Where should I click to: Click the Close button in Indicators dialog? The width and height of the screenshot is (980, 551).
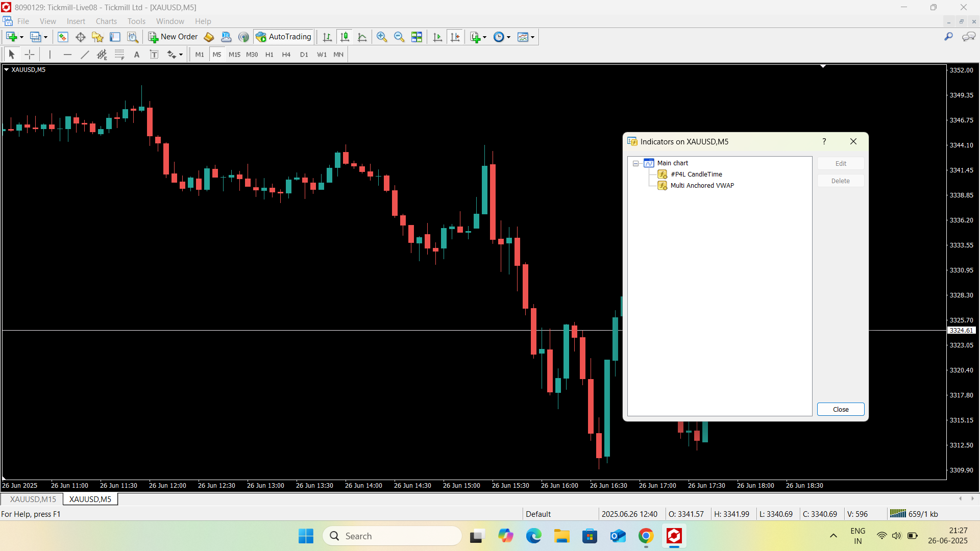click(840, 409)
